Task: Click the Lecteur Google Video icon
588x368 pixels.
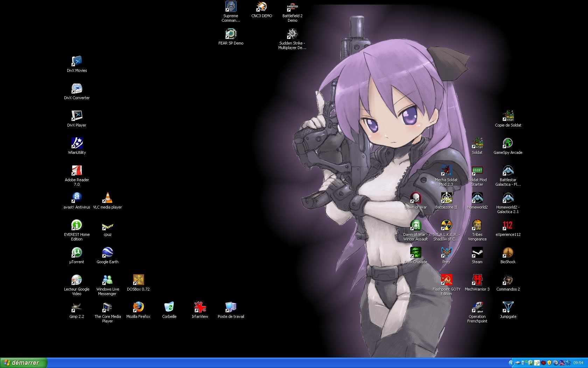Action: click(77, 280)
